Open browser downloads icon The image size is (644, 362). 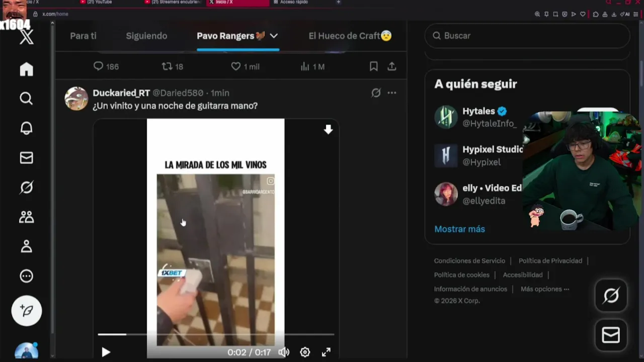pyautogui.click(x=613, y=14)
